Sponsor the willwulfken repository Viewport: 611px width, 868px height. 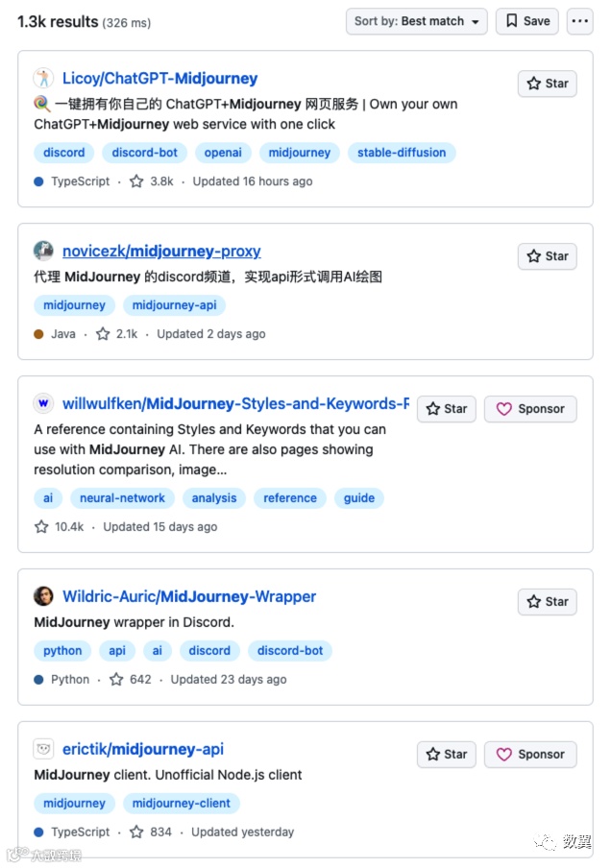point(530,409)
